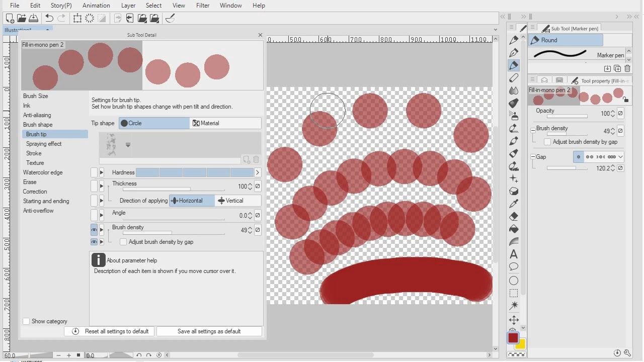Select the ellipse figure tool
The height and width of the screenshot is (362, 644).
[x=514, y=281]
